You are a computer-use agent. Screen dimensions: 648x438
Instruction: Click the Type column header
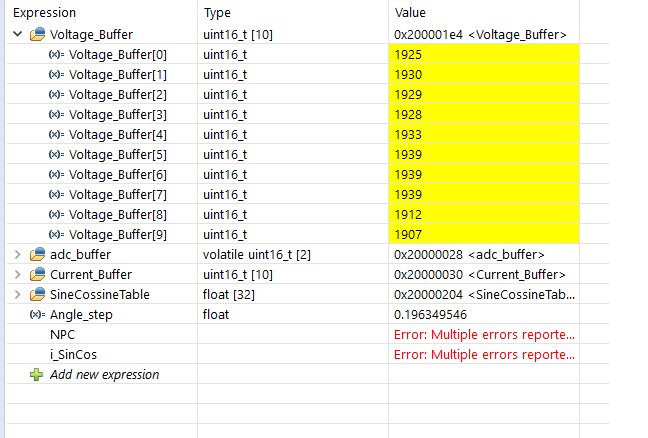[217, 13]
